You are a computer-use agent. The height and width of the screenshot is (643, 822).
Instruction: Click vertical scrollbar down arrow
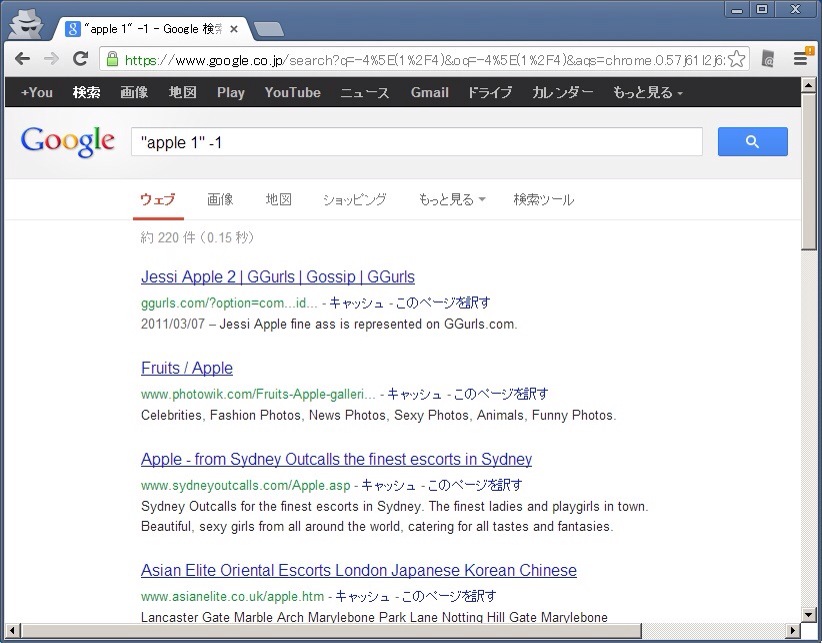pyautogui.click(x=808, y=614)
